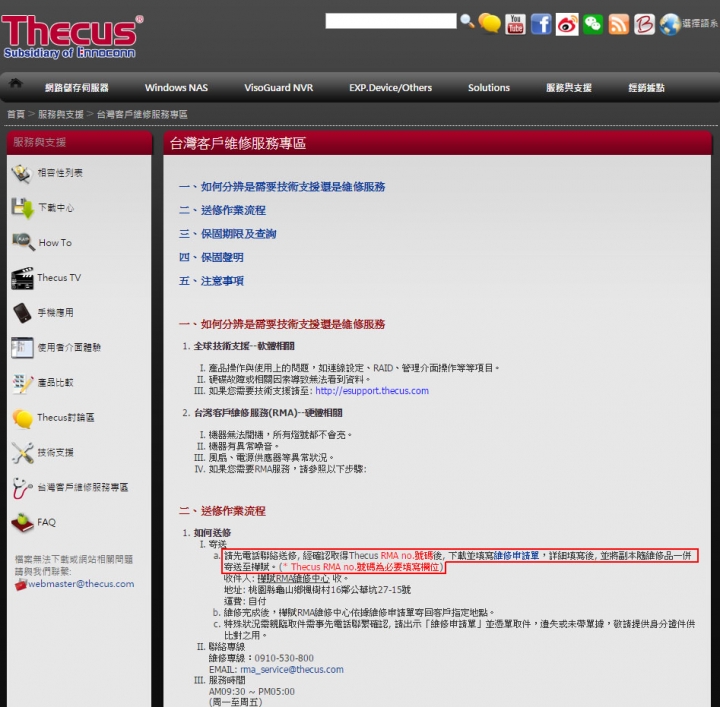
Task: Open the WeChat icon
Action: [593, 24]
